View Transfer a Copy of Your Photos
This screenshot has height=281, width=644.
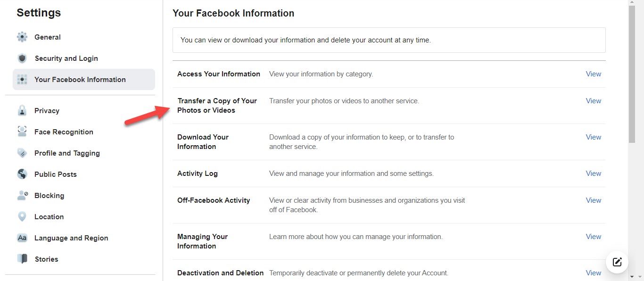pyautogui.click(x=593, y=101)
